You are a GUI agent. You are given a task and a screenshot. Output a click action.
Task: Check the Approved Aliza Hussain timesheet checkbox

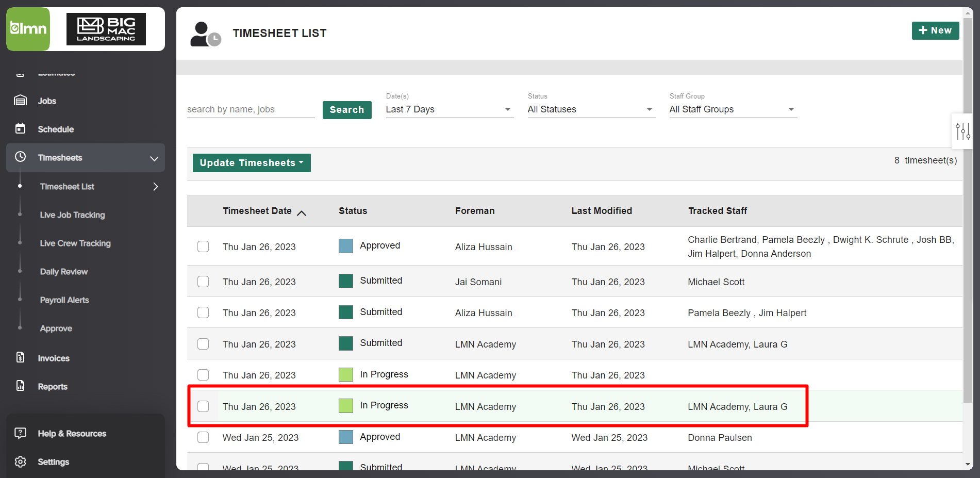point(203,246)
